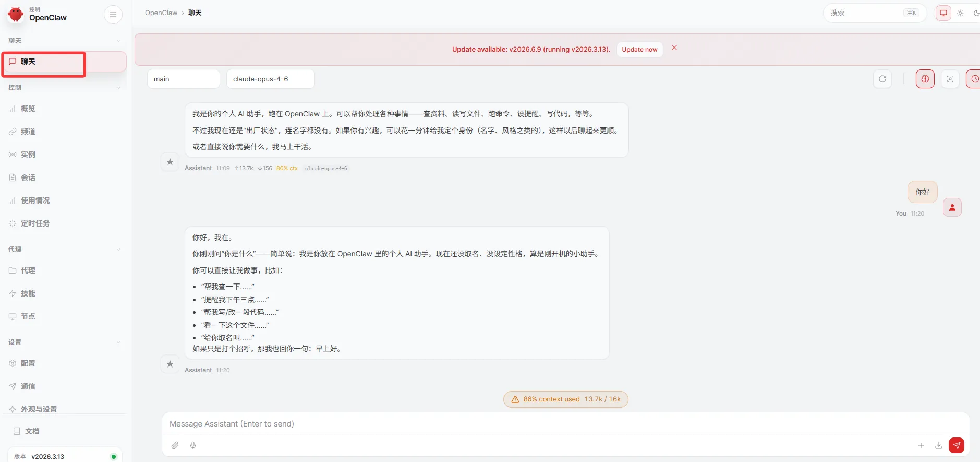
Task: Send the message with red send button
Action: pyautogui.click(x=957, y=445)
